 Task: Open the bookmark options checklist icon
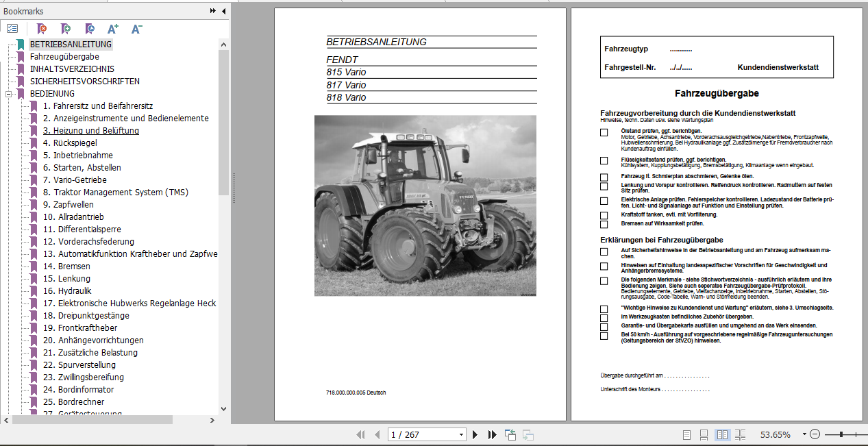pos(12,29)
